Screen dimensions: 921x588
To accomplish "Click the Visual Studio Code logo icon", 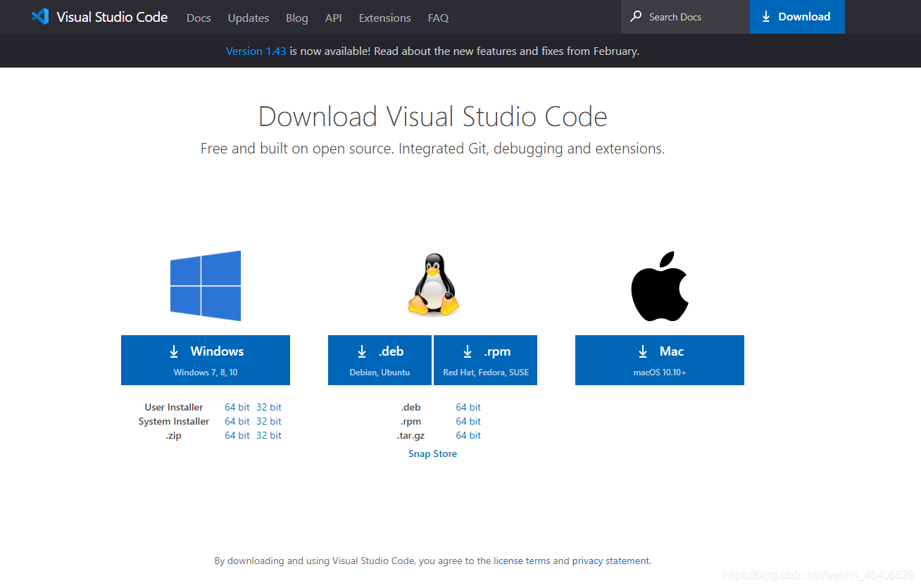I will (40, 17).
